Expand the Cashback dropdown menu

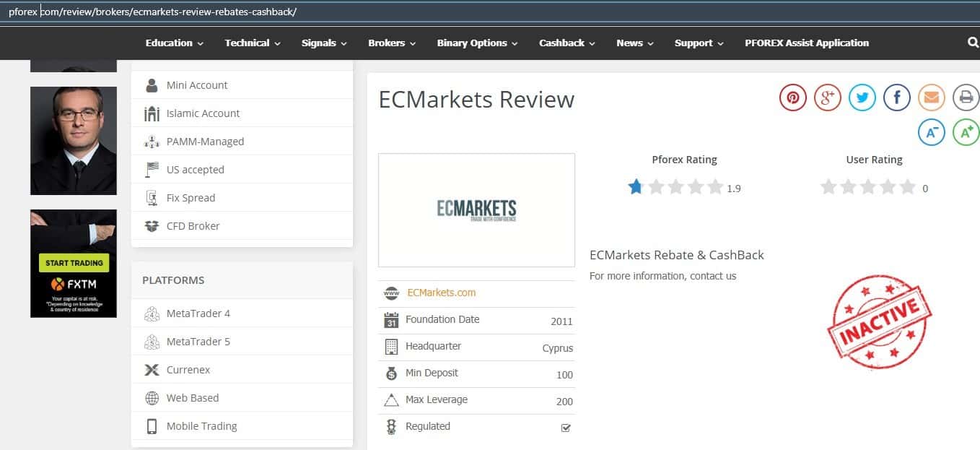coord(567,43)
